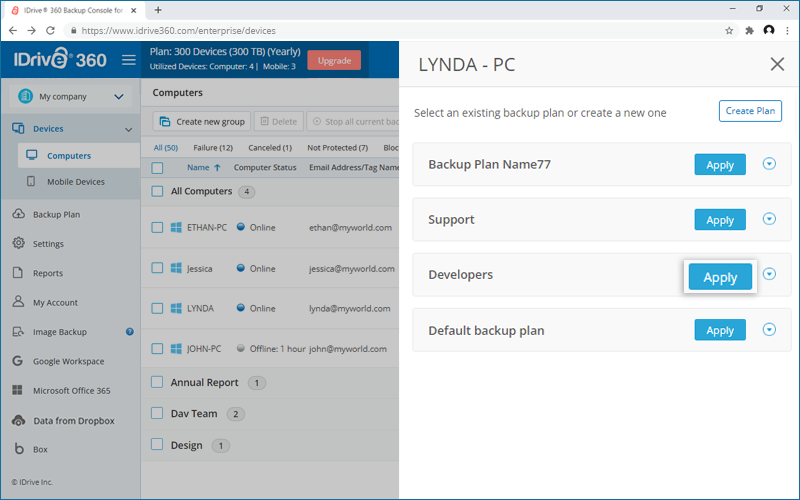Image resolution: width=800 pixels, height=500 pixels.
Task: Open Backup Plan in the sidebar
Action: coord(56,214)
